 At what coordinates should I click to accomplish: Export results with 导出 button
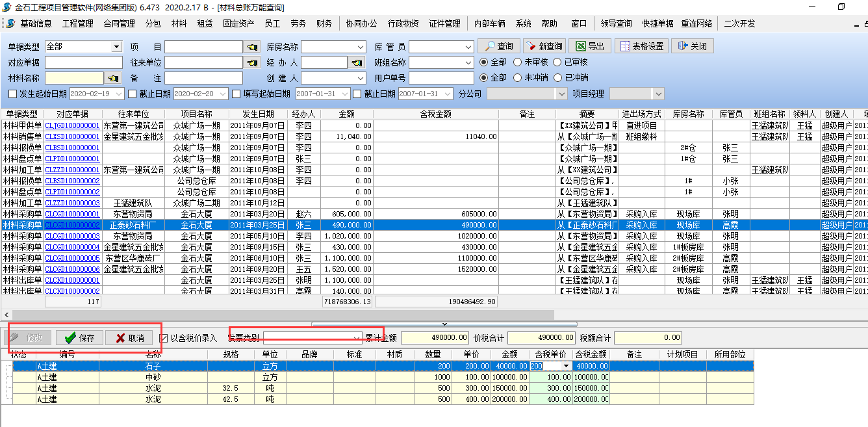(x=589, y=46)
